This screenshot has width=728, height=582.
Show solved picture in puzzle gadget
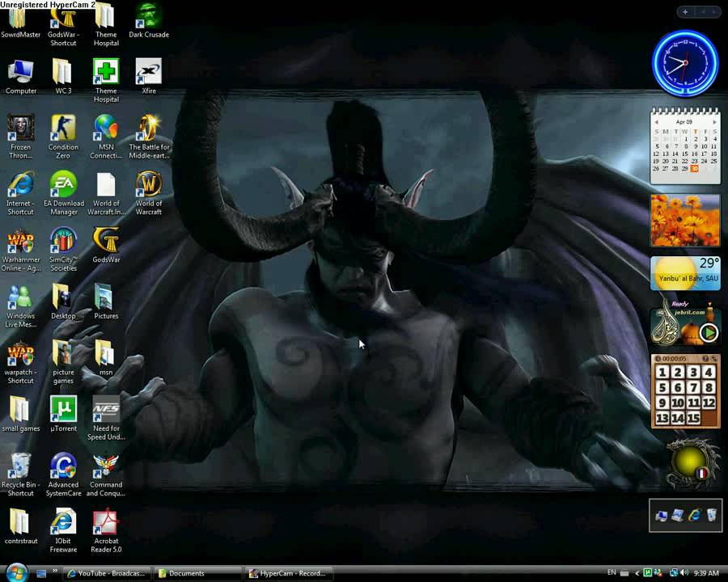705,359
